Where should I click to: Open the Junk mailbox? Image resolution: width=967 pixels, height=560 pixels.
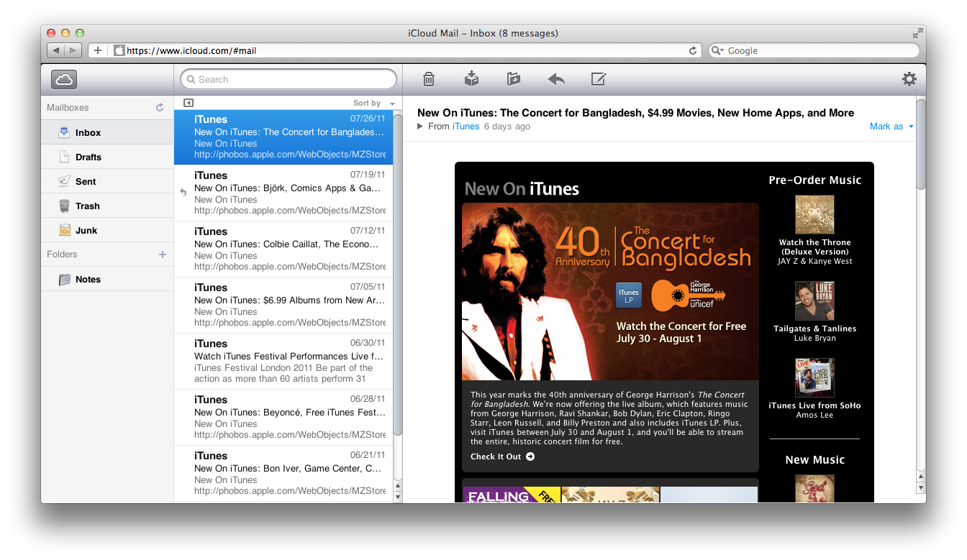[107, 230]
